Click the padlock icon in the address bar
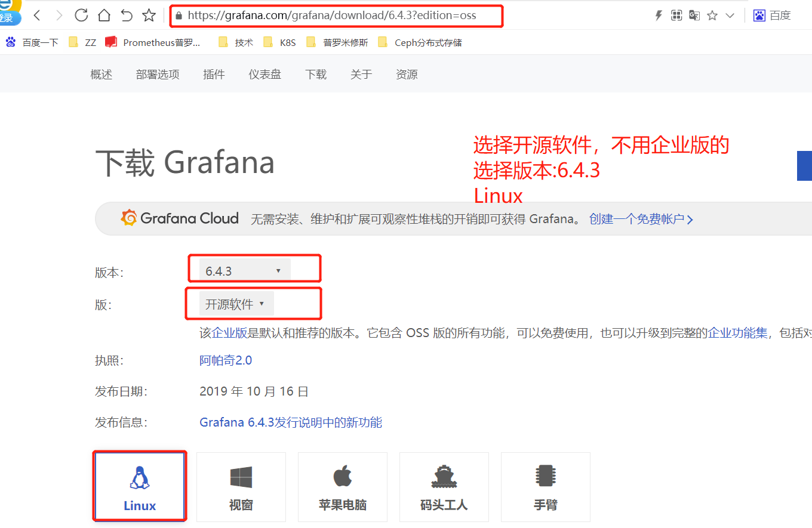 click(178, 16)
